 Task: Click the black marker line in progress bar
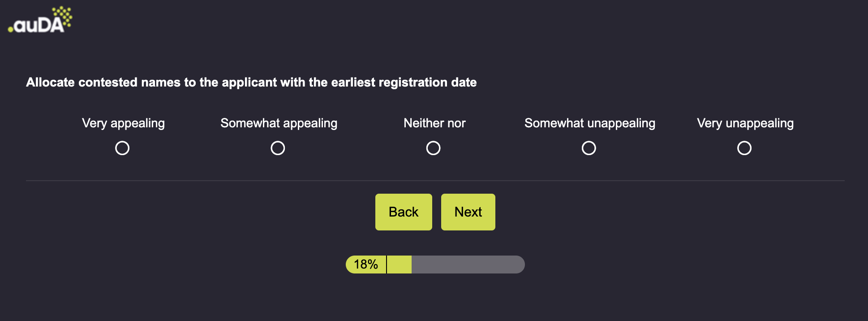tap(386, 265)
